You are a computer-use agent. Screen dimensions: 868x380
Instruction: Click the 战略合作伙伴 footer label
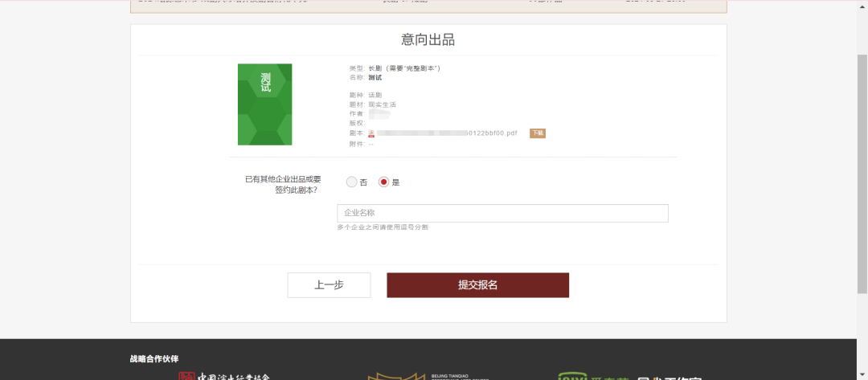[154, 359]
